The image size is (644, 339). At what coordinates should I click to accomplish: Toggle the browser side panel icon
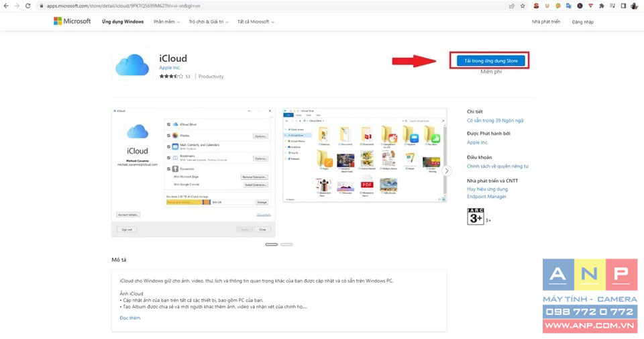coord(623,6)
